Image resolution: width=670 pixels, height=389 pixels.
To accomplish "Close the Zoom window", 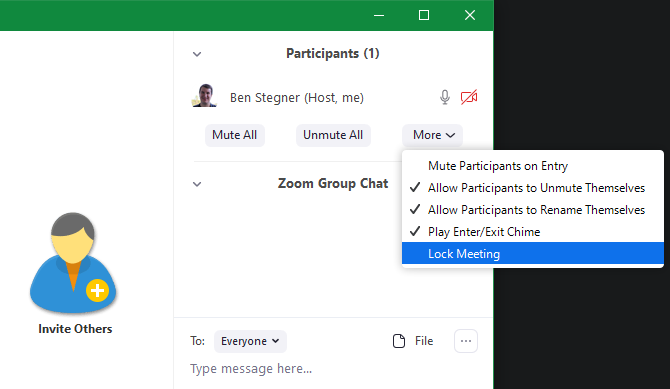I will point(470,15).
